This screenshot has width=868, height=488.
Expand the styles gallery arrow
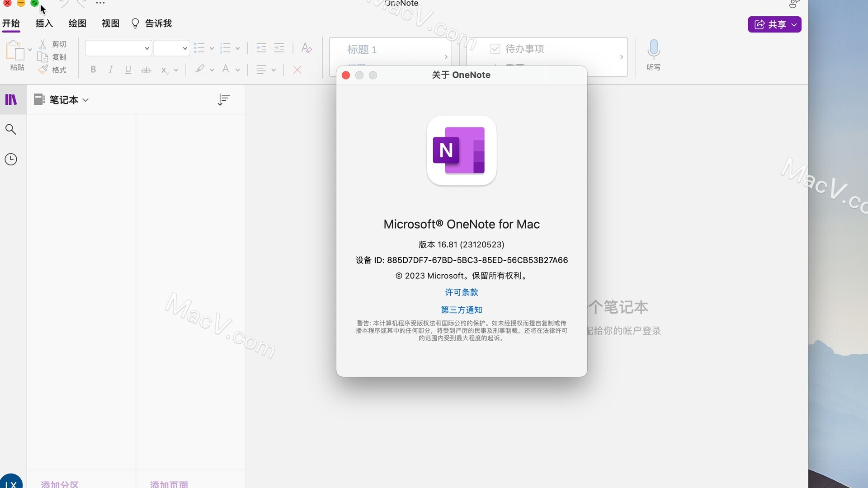(x=446, y=57)
